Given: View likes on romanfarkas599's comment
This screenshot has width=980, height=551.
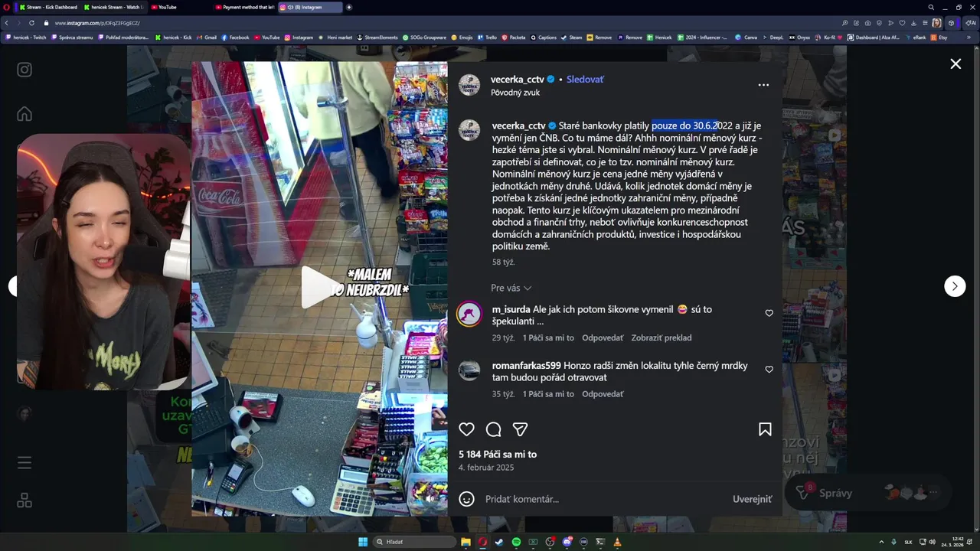Looking at the screenshot, I should point(548,394).
